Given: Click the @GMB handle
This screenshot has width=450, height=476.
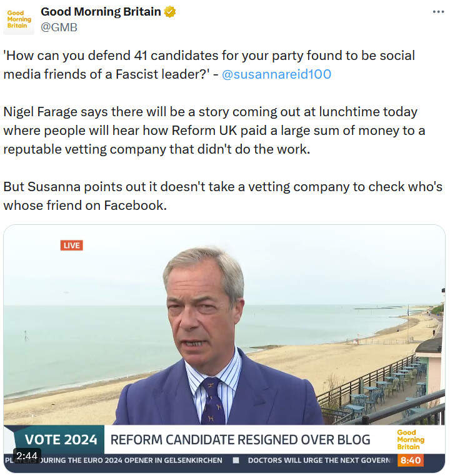Looking at the screenshot, I should (59, 27).
